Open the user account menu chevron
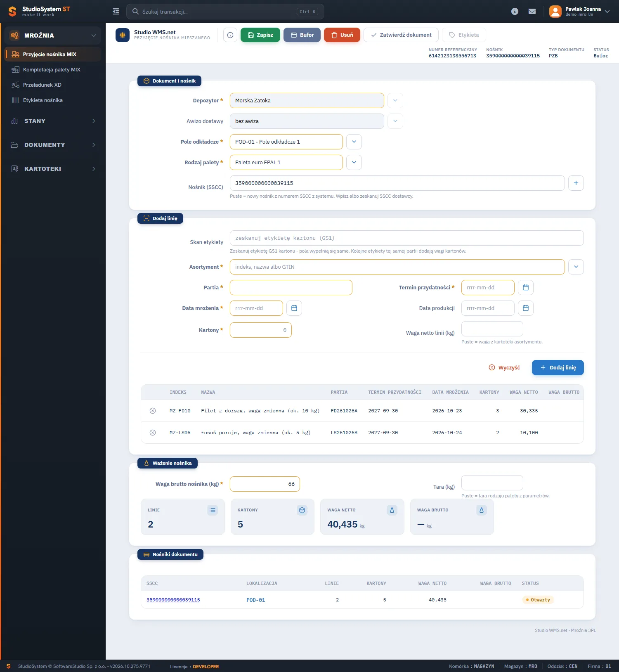The width and height of the screenshot is (619, 672). click(x=607, y=12)
